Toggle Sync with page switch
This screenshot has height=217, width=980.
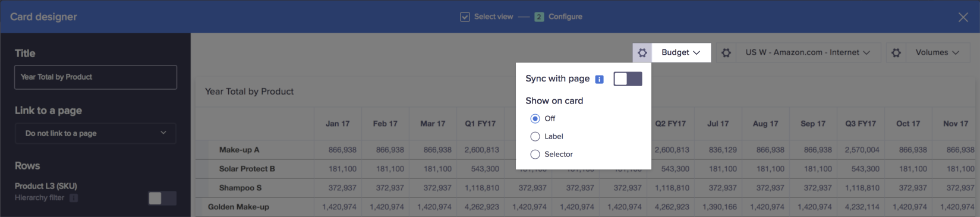628,79
